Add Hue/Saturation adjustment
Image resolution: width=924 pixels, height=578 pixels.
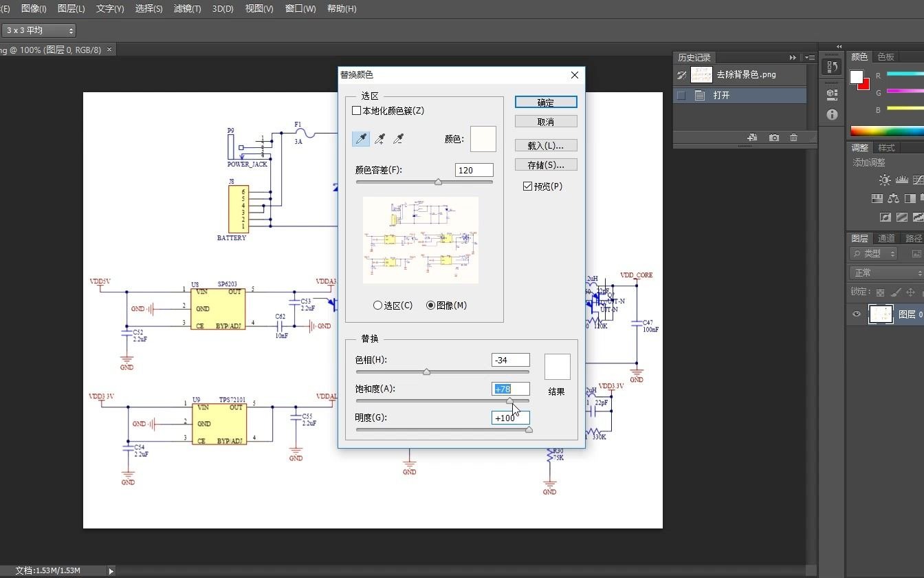(877, 198)
